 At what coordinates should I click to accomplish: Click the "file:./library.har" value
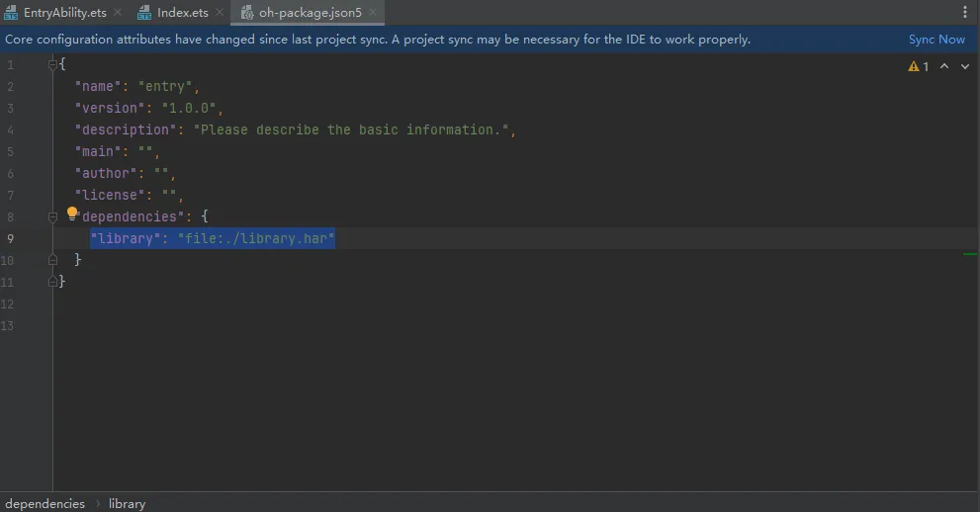(x=256, y=238)
